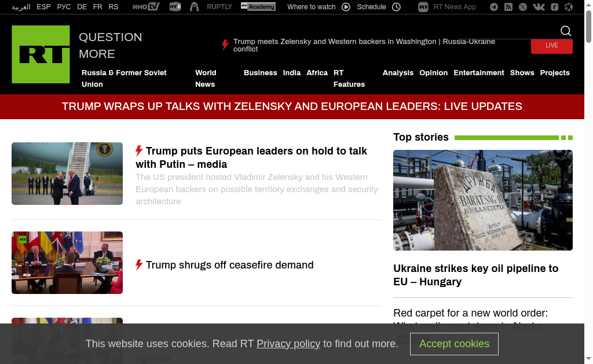Click summary text 'The US president hosted Vladimir Zelensky'
Image resolution: width=593 pixels, height=364 pixels.
pos(257,189)
